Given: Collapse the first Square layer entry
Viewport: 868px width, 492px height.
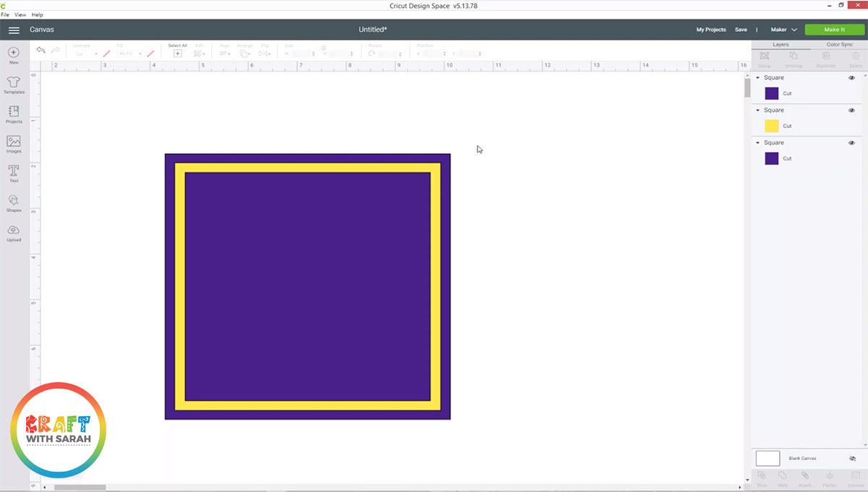Looking at the screenshot, I should click(x=757, y=77).
